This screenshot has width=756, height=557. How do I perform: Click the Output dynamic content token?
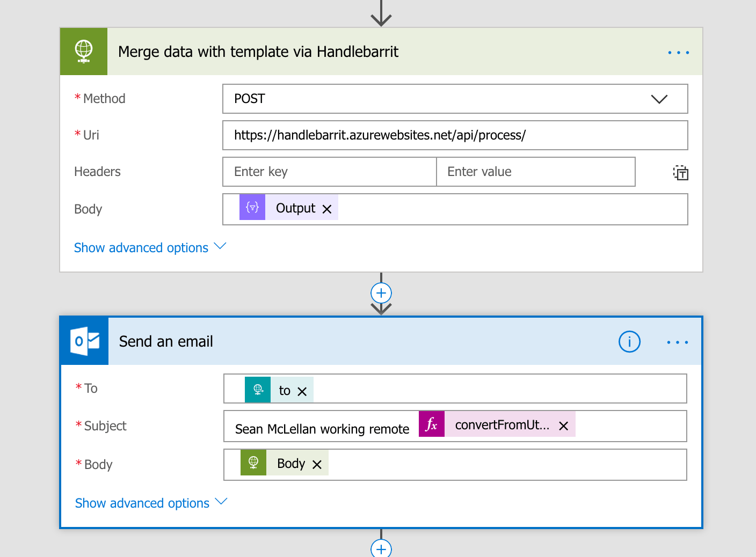295,208
